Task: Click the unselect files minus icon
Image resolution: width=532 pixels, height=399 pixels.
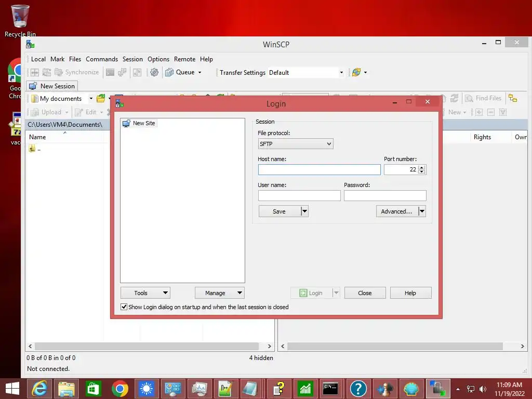Action: click(490, 112)
